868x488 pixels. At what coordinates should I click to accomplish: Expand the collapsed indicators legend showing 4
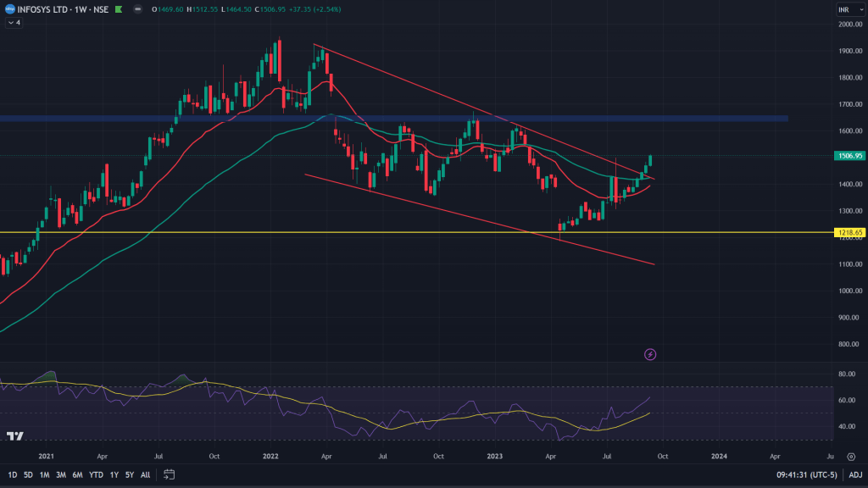coord(14,23)
